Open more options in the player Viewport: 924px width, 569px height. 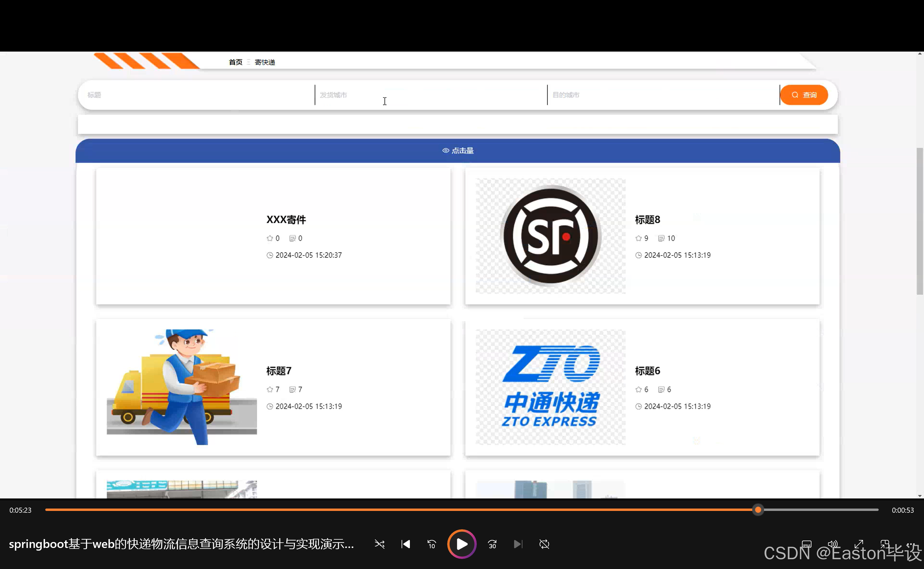(911, 544)
